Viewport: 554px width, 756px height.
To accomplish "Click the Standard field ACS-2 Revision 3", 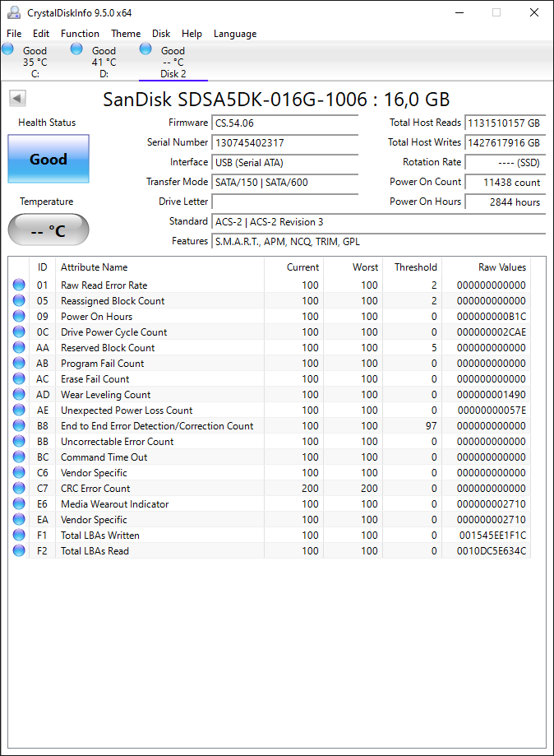I will click(379, 222).
